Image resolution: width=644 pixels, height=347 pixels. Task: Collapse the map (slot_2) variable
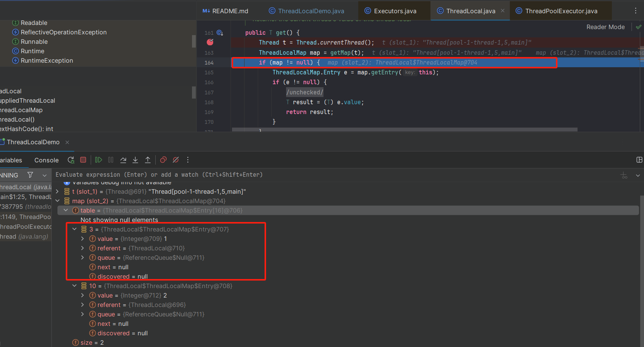[57, 201]
